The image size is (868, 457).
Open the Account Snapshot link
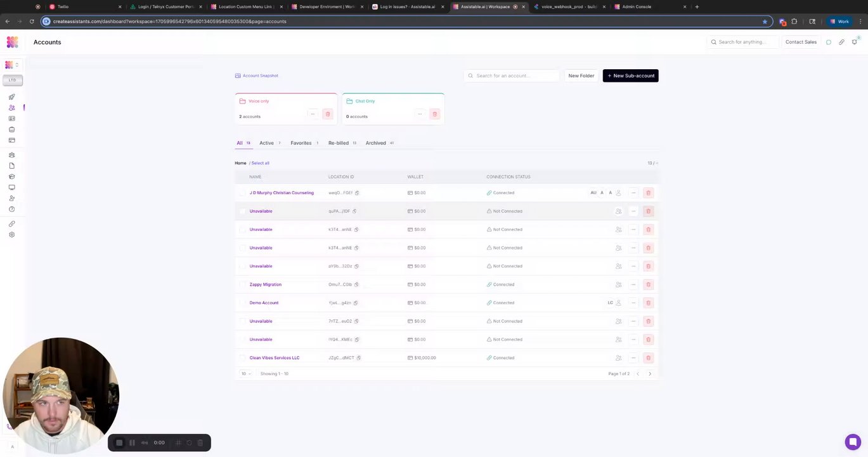click(257, 76)
